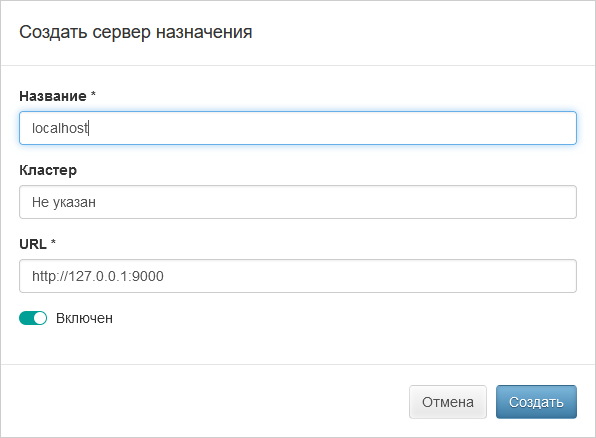Click the Кластер field label

pyautogui.click(x=48, y=170)
